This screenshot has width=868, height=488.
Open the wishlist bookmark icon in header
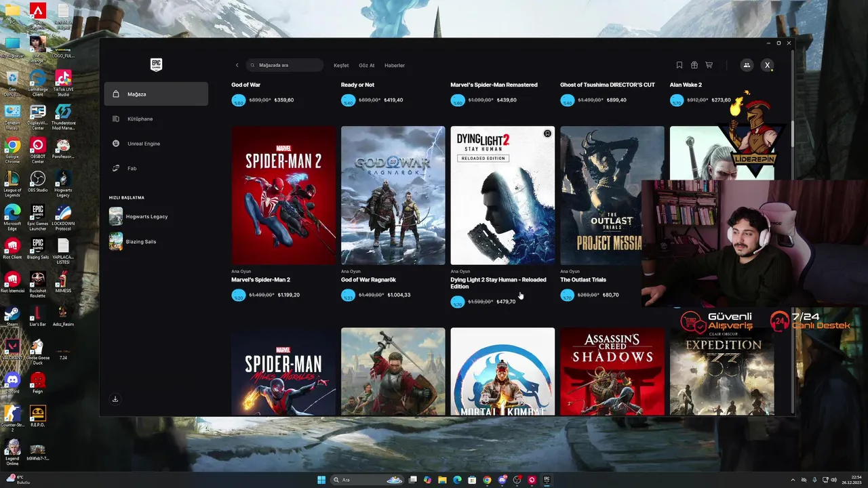pyautogui.click(x=679, y=65)
